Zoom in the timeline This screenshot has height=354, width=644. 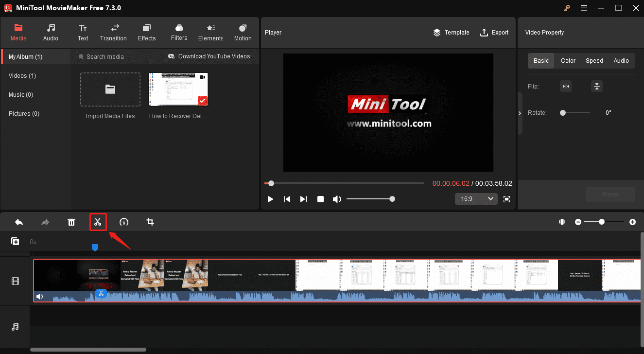(x=632, y=222)
